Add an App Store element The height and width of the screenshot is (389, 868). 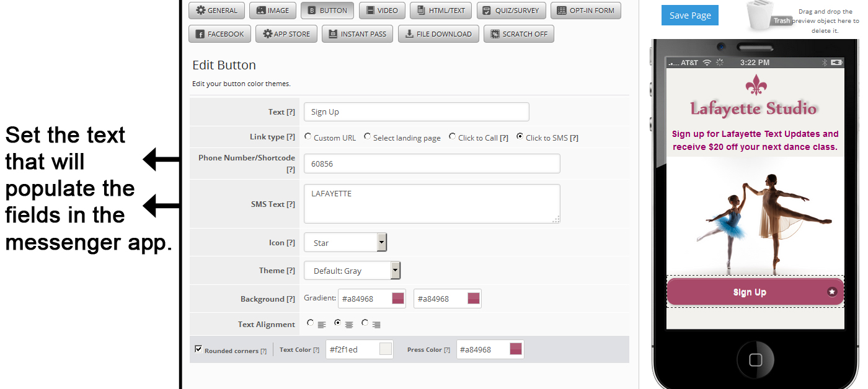(x=286, y=34)
